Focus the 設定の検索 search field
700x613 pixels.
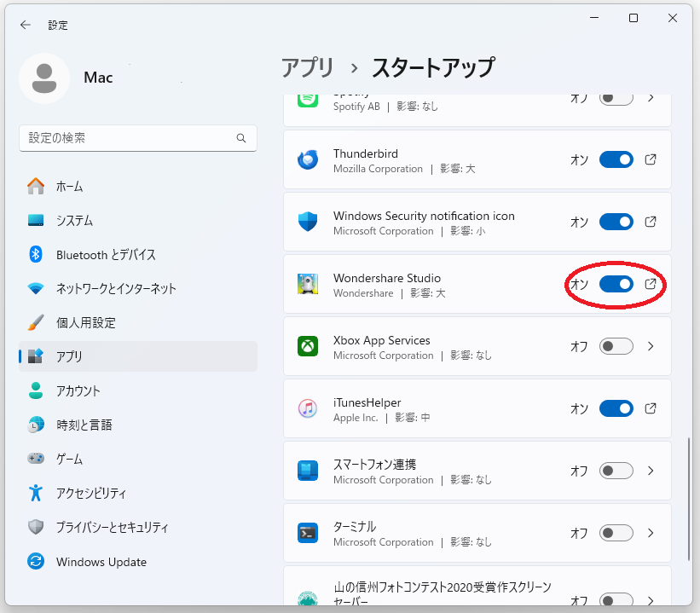tap(138, 138)
